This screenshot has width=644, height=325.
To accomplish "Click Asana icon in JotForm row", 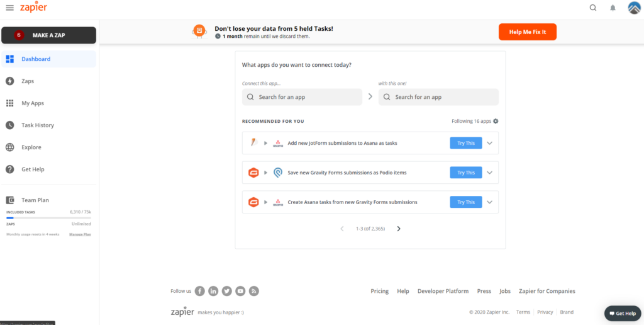I will coord(278,143).
